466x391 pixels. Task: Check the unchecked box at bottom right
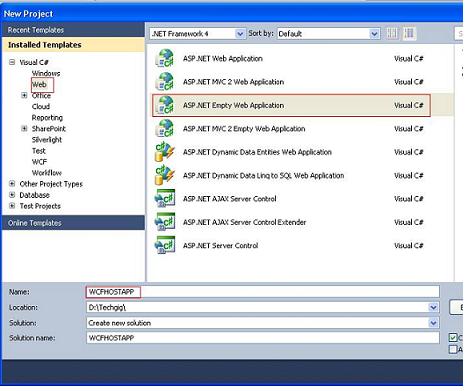pyautogui.click(x=453, y=349)
